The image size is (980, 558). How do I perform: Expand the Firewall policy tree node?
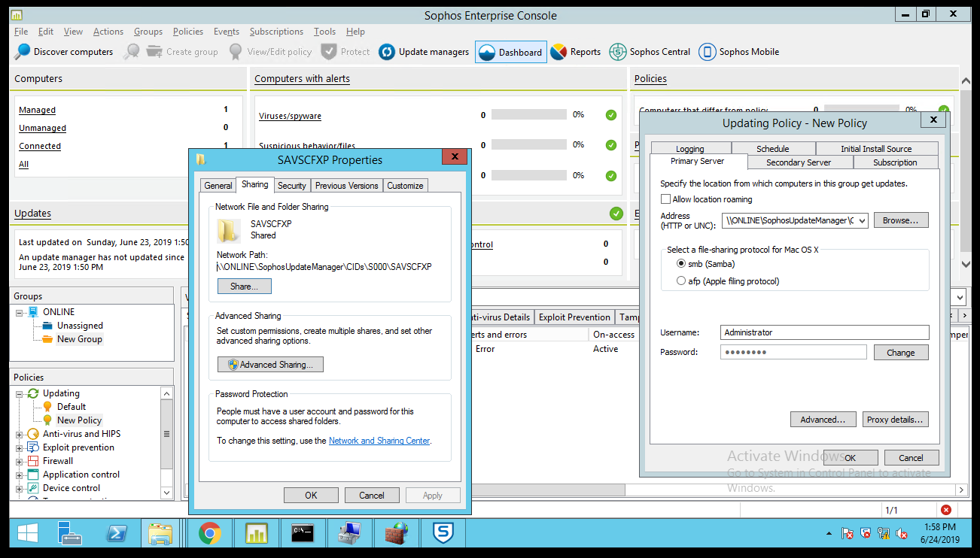[x=19, y=461]
